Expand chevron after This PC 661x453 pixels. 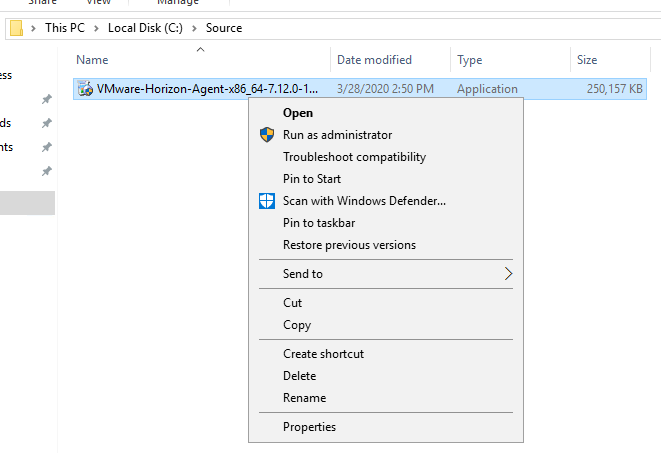point(96,28)
